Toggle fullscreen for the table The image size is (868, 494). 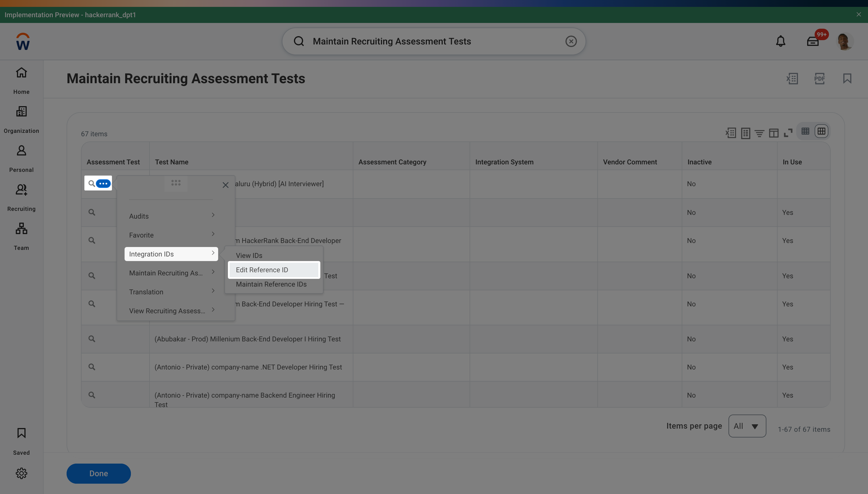[788, 133]
